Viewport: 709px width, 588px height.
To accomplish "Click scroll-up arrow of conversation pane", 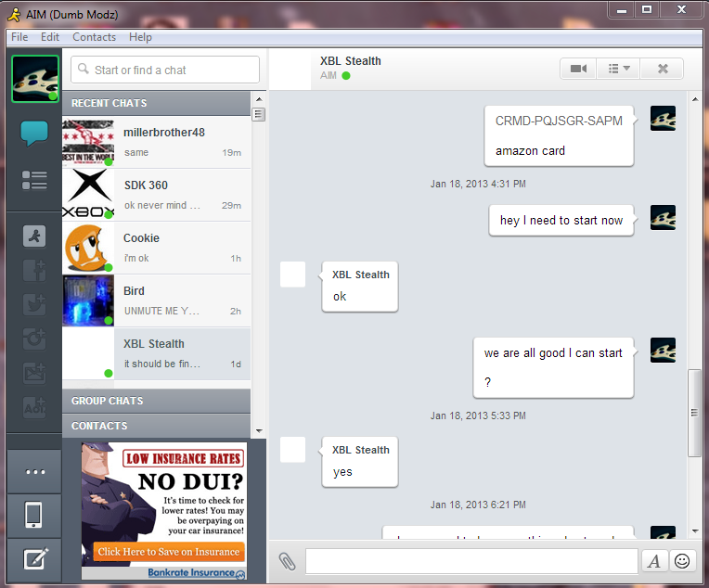I will point(695,99).
